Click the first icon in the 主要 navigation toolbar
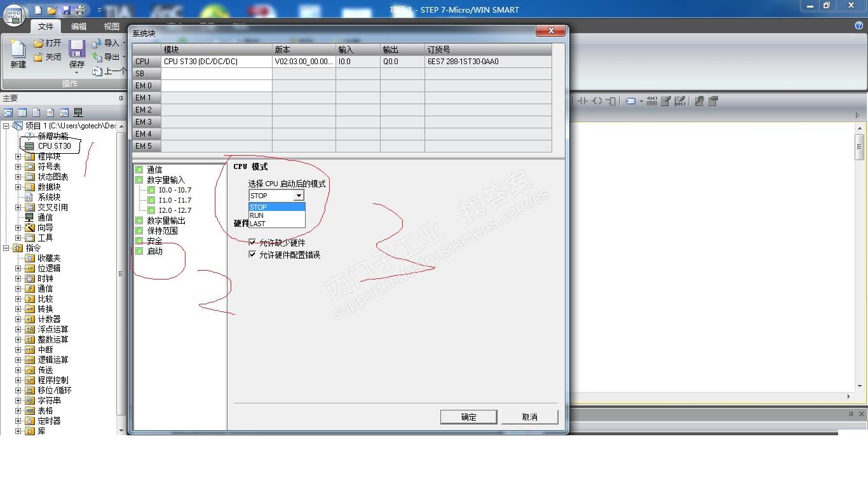868x488 pixels. pyautogui.click(x=8, y=112)
